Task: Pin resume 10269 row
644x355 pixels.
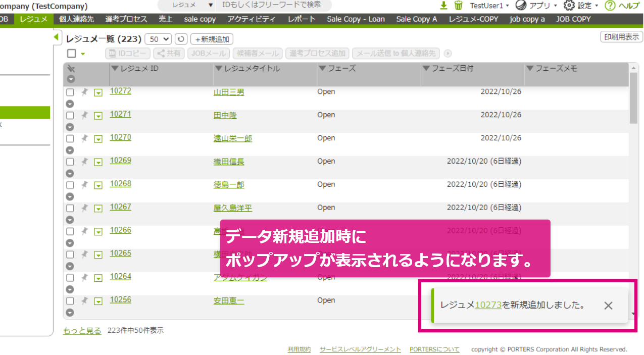Action: pyautogui.click(x=84, y=162)
